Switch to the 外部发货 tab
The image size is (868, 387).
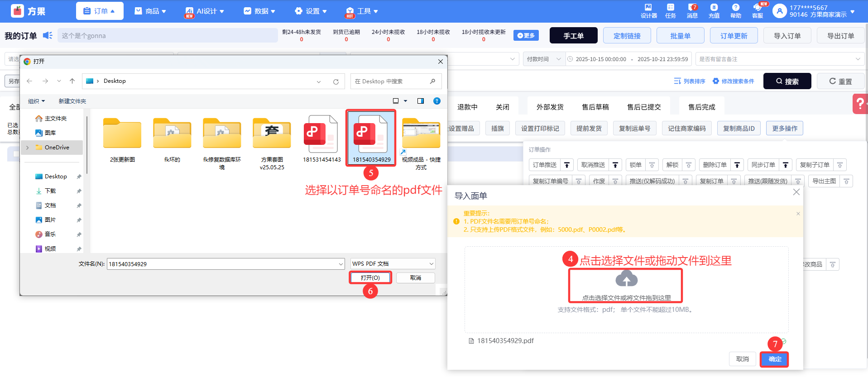coord(550,107)
